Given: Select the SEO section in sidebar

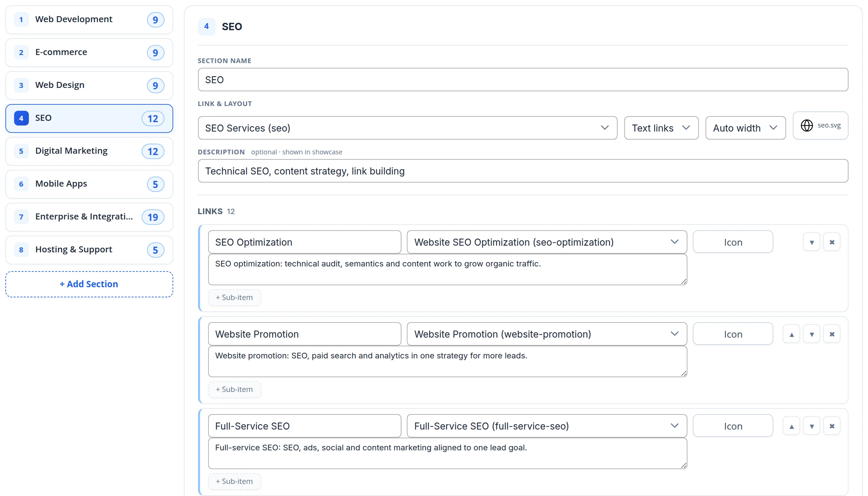Looking at the screenshot, I should pyautogui.click(x=89, y=118).
